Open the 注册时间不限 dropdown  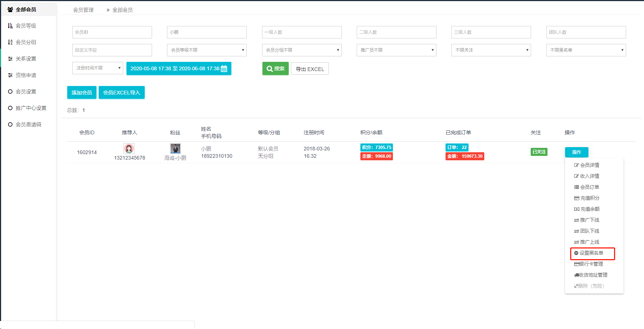[x=98, y=68]
